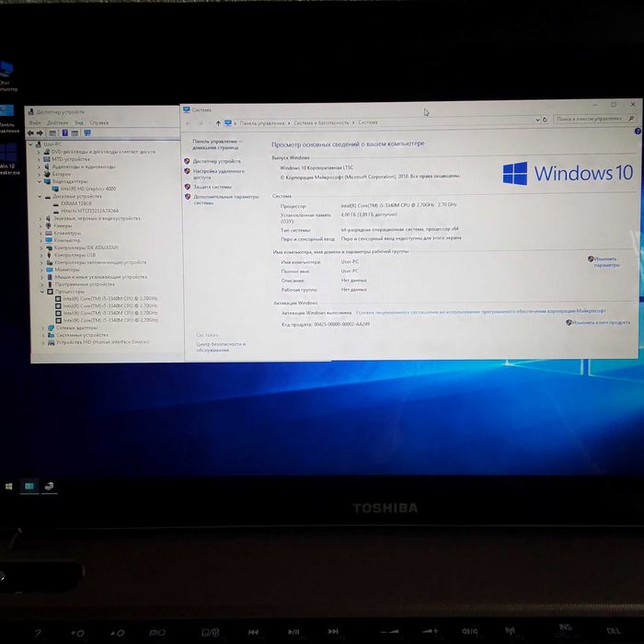Click the Device Manager taskbar icon
Image resolution: width=644 pixels, height=644 pixels.
[x=50, y=487]
